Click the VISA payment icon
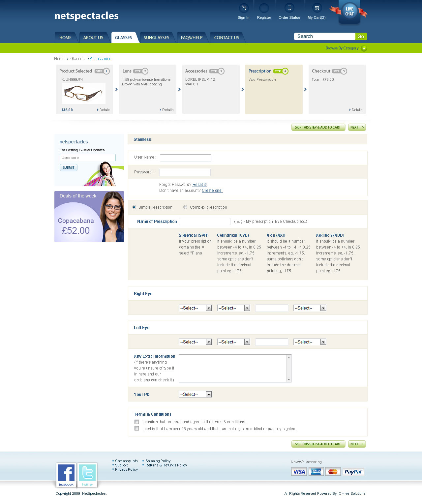 coord(299,472)
